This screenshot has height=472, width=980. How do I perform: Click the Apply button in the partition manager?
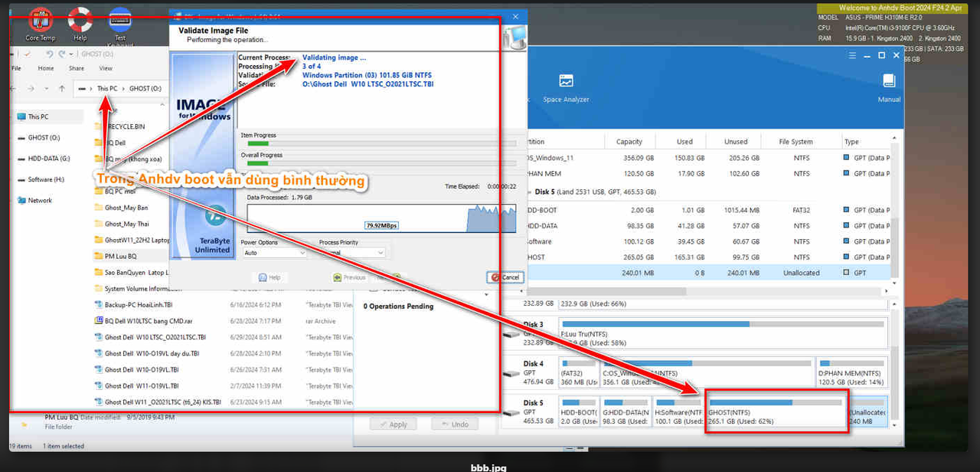393,424
